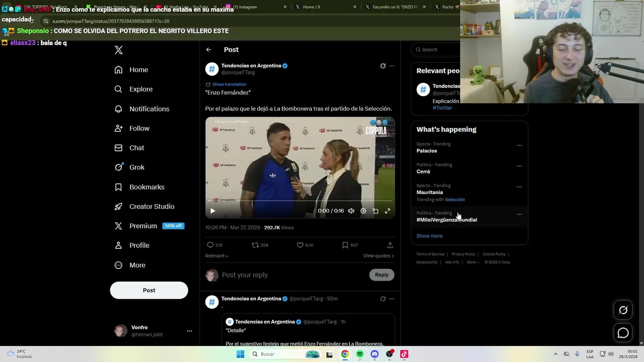Open the Explore search page
The image size is (644, 362).
point(133,89)
